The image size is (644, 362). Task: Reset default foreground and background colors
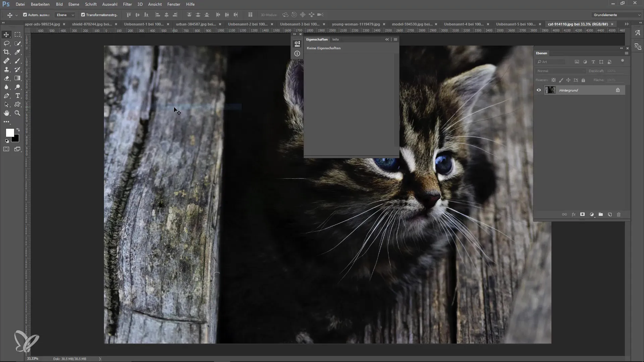pos(7,141)
